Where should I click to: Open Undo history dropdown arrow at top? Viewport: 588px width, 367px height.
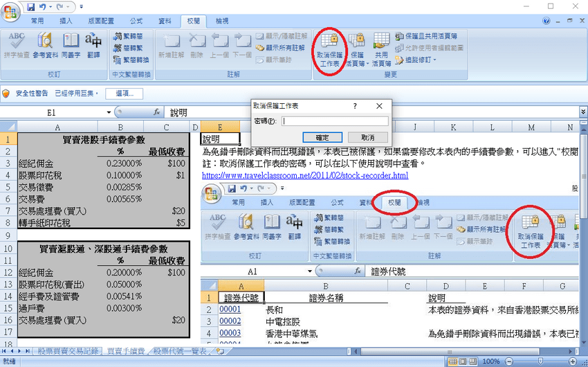click(x=50, y=7)
